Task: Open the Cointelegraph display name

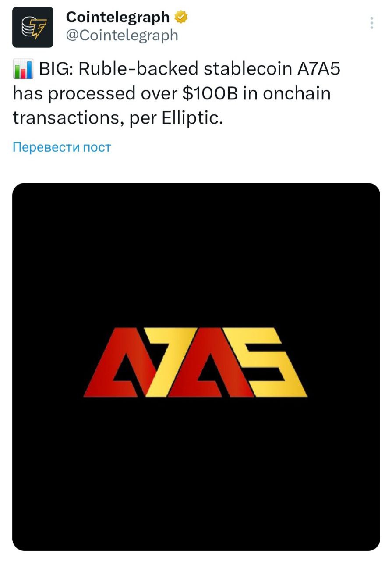Action: [x=117, y=17]
